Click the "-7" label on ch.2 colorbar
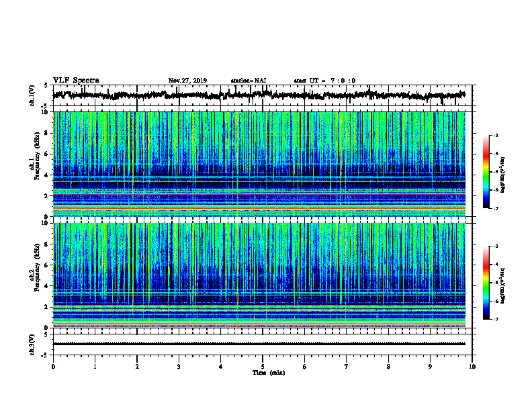 496,319
